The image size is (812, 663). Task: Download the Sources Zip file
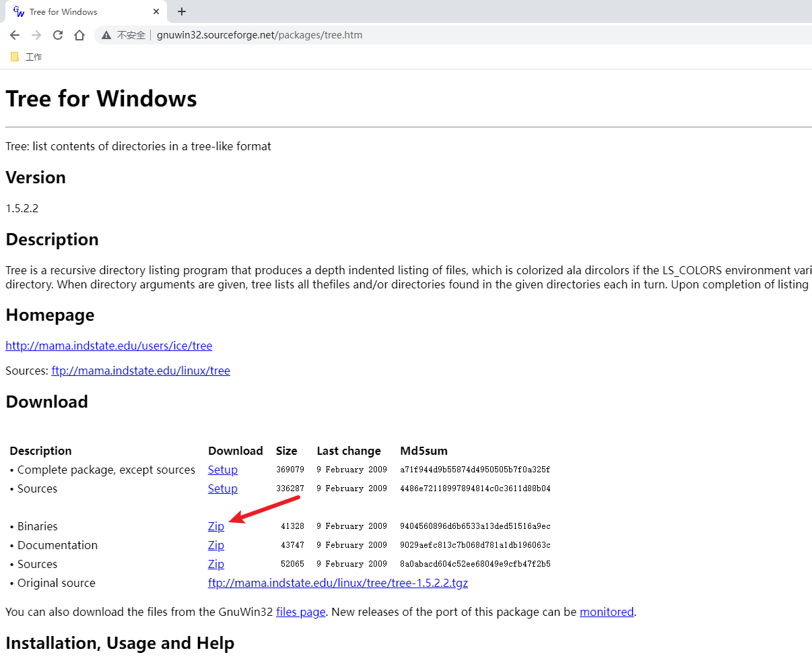(215, 563)
